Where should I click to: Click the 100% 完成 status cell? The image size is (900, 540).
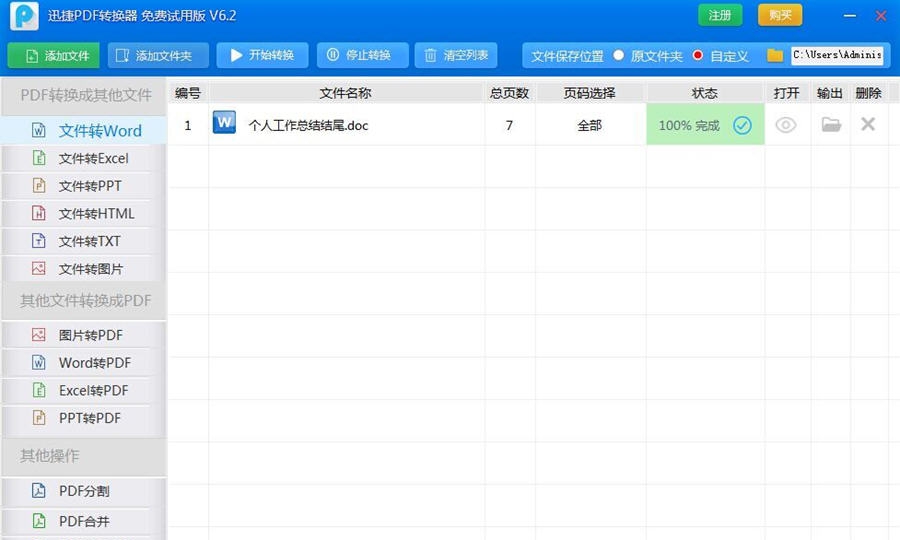[705, 125]
